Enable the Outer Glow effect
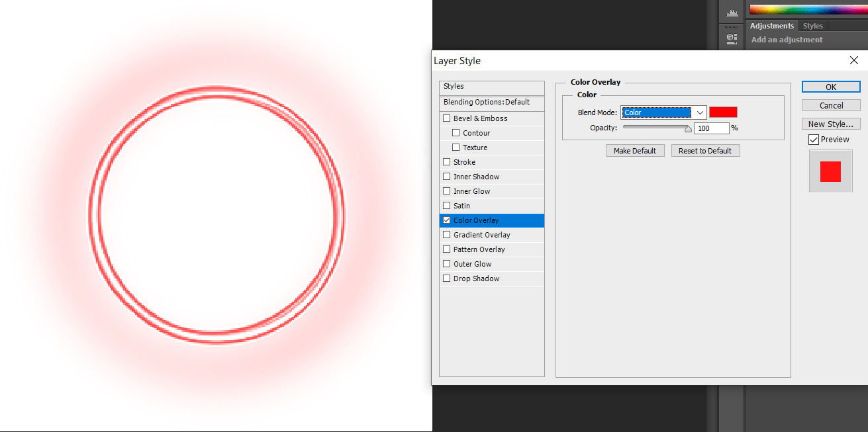 446,263
